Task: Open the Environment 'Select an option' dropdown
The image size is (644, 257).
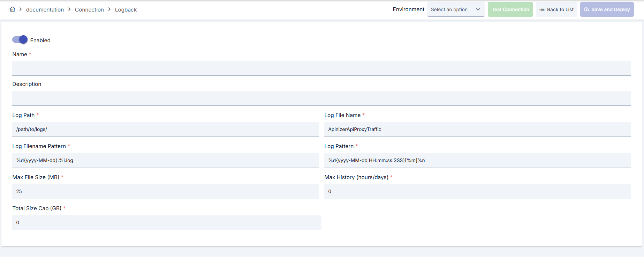Action: (x=456, y=9)
